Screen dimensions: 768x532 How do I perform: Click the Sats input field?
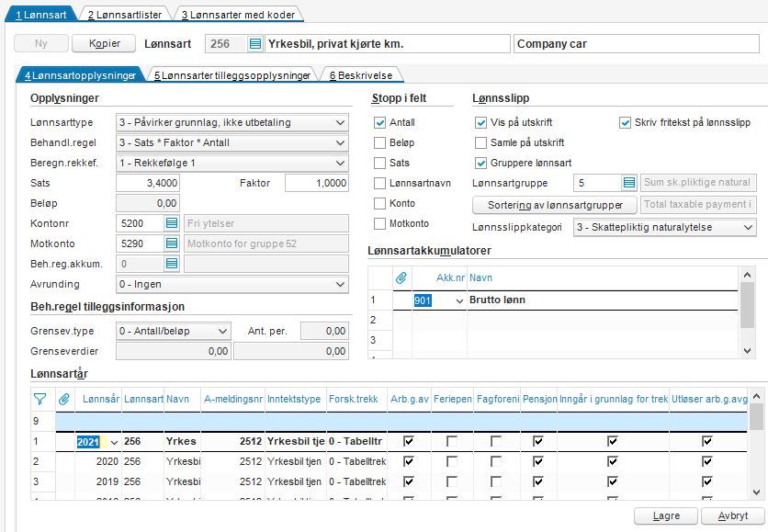(x=148, y=183)
